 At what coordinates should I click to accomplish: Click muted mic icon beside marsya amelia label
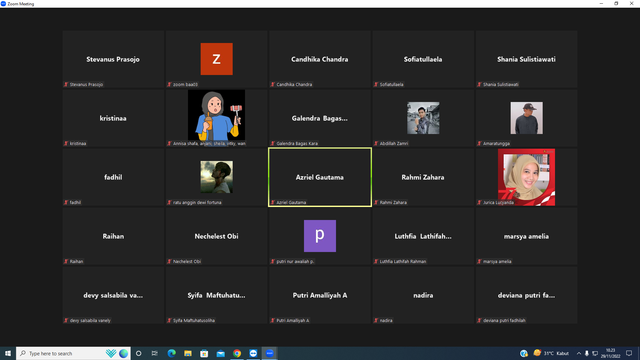479,261
